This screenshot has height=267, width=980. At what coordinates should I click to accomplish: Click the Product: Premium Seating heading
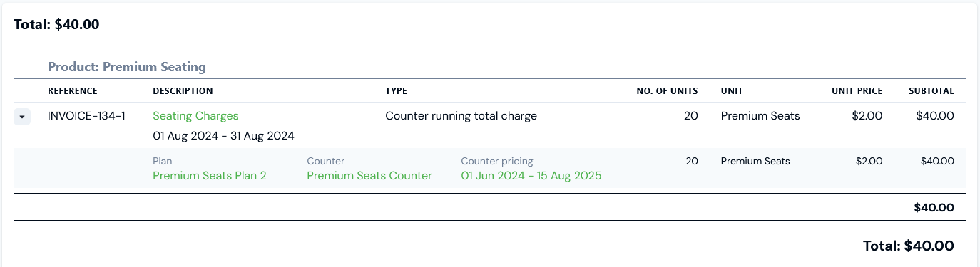[127, 67]
